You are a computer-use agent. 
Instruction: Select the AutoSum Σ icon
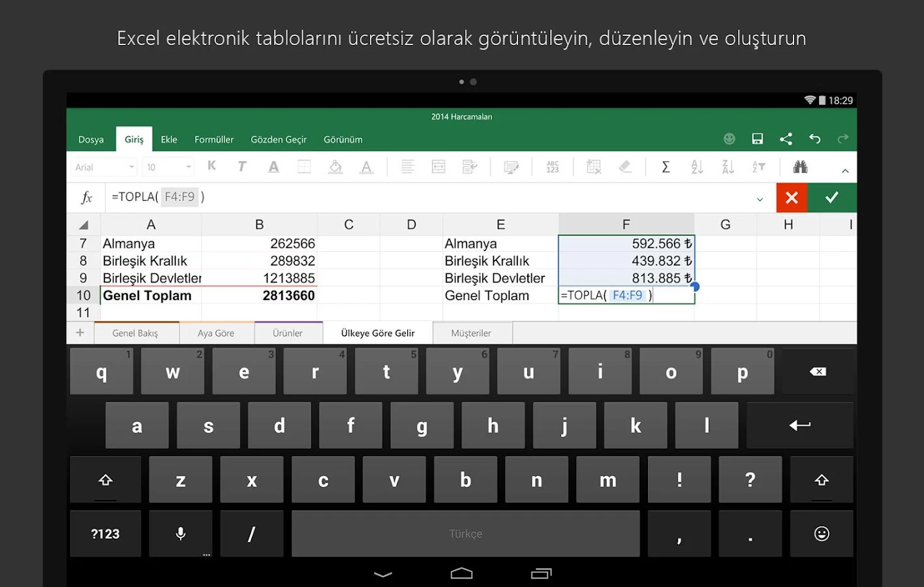pos(666,166)
